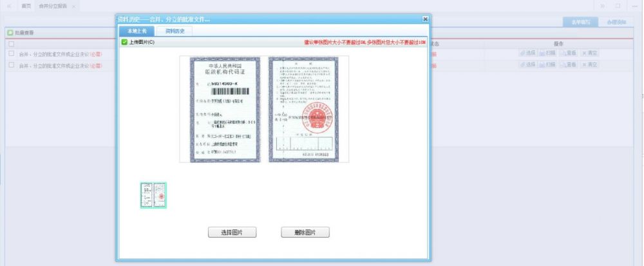The width and height of the screenshot is (644, 266).
Task: Switch to the 资料历史 tab
Action: click(x=175, y=30)
